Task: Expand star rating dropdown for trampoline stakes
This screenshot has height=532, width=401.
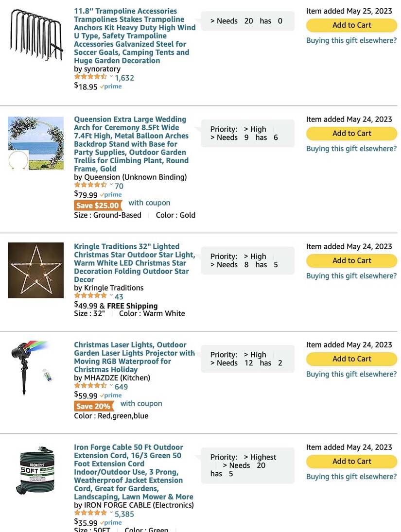Action: pos(111,77)
